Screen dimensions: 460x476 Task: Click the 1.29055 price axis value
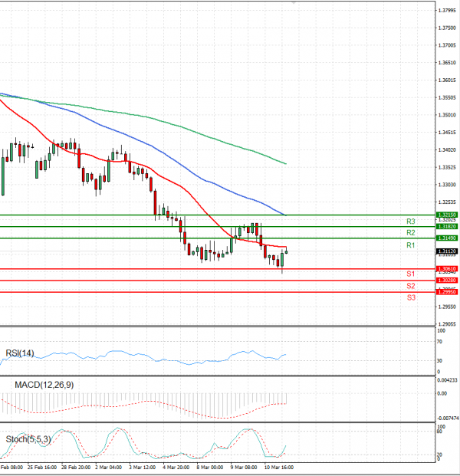tap(447, 324)
